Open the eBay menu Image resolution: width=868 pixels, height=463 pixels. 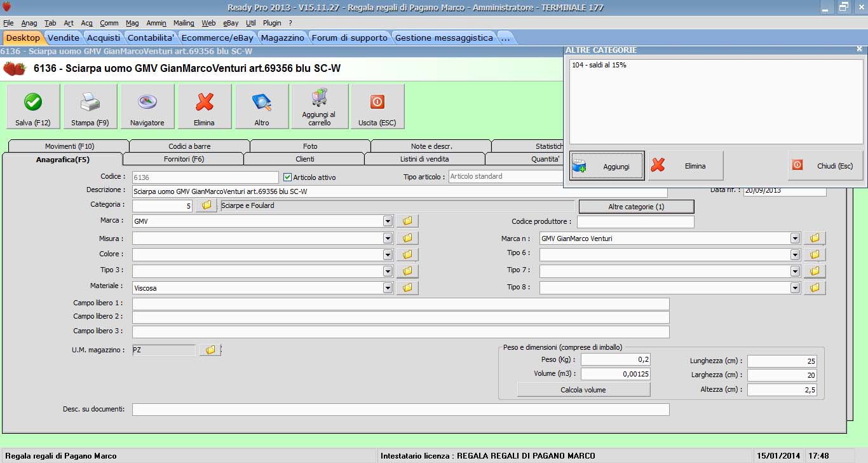231,23
